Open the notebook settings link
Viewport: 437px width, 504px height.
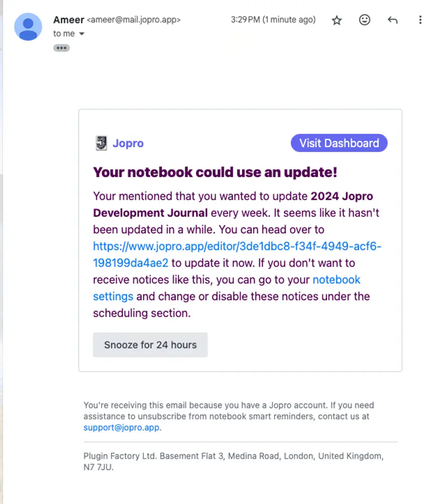coord(336,280)
